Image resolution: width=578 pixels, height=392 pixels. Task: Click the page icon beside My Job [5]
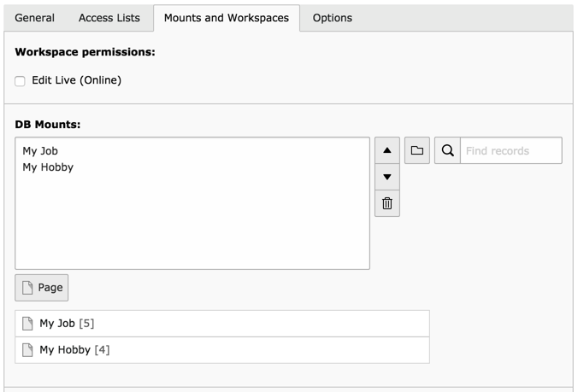pyautogui.click(x=27, y=324)
